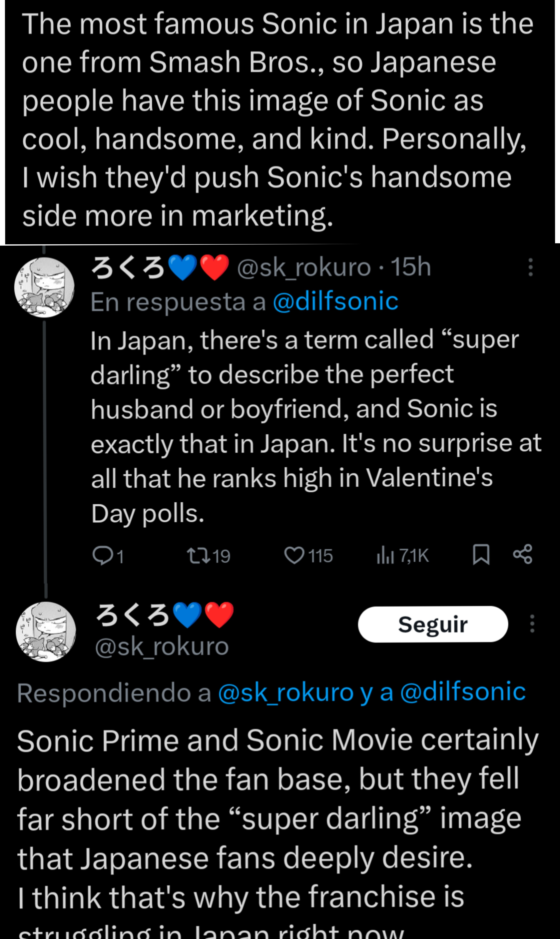
Task: Open avatar beside the Seguir button
Action: [x=46, y=632]
